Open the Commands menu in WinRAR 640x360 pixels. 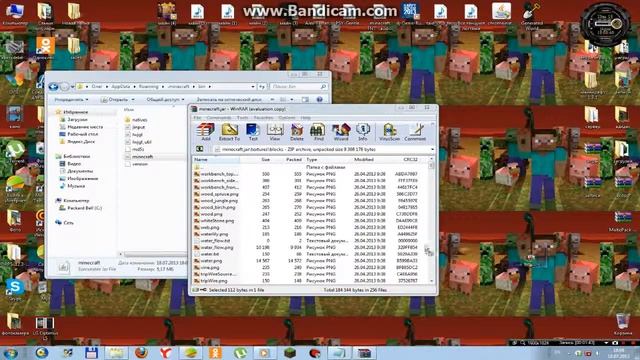[219, 118]
